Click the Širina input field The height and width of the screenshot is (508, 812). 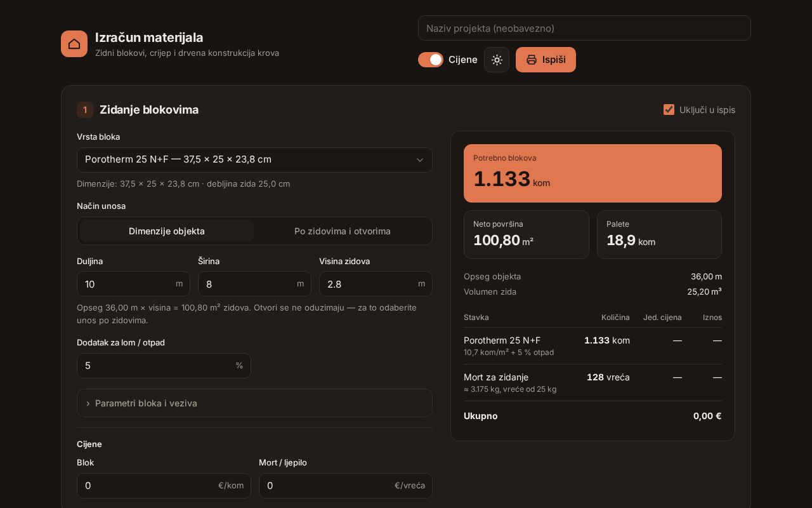coord(254,284)
